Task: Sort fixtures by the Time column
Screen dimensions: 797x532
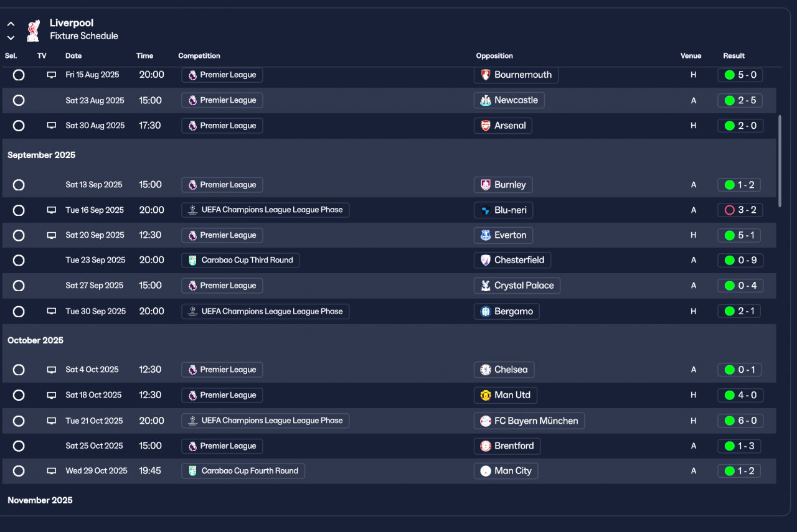Action: pos(144,56)
